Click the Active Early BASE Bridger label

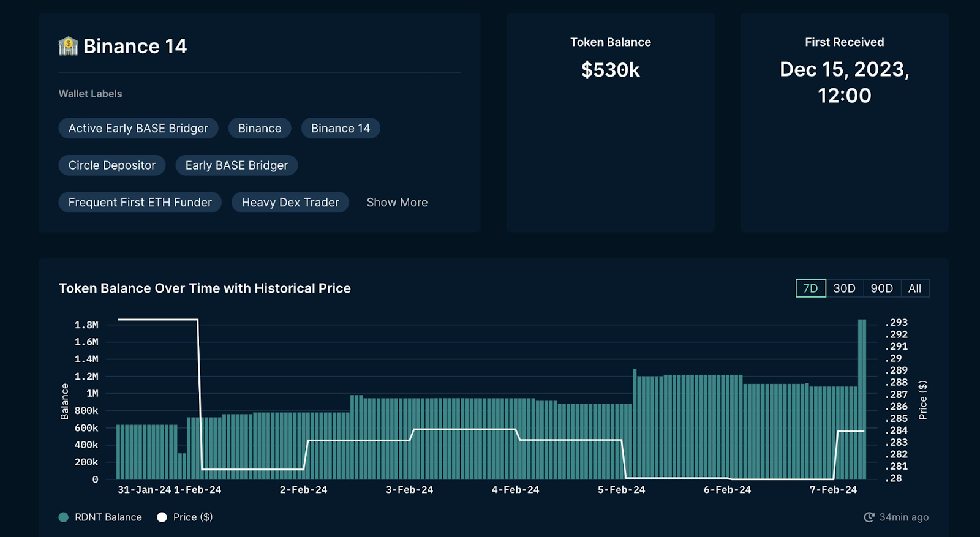(x=138, y=128)
